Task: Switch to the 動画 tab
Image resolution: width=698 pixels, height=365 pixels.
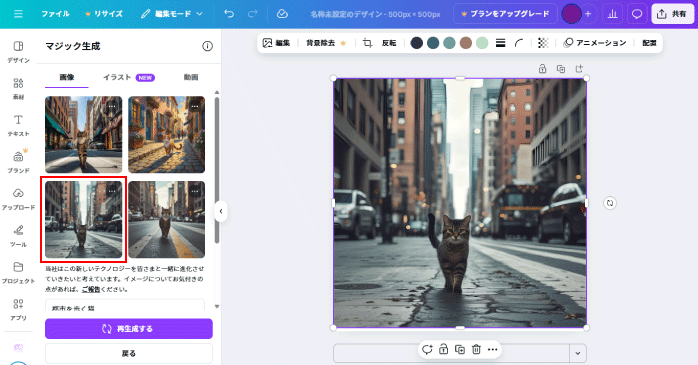Action: coord(191,77)
